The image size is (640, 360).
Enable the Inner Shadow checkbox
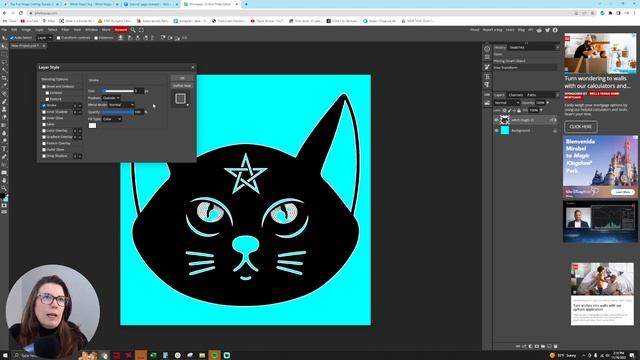coord(44,112)
